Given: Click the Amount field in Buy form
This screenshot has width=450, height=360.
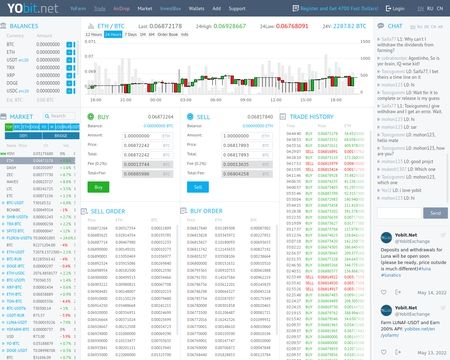Looking at the screenshot, I should tap(147, 136).
